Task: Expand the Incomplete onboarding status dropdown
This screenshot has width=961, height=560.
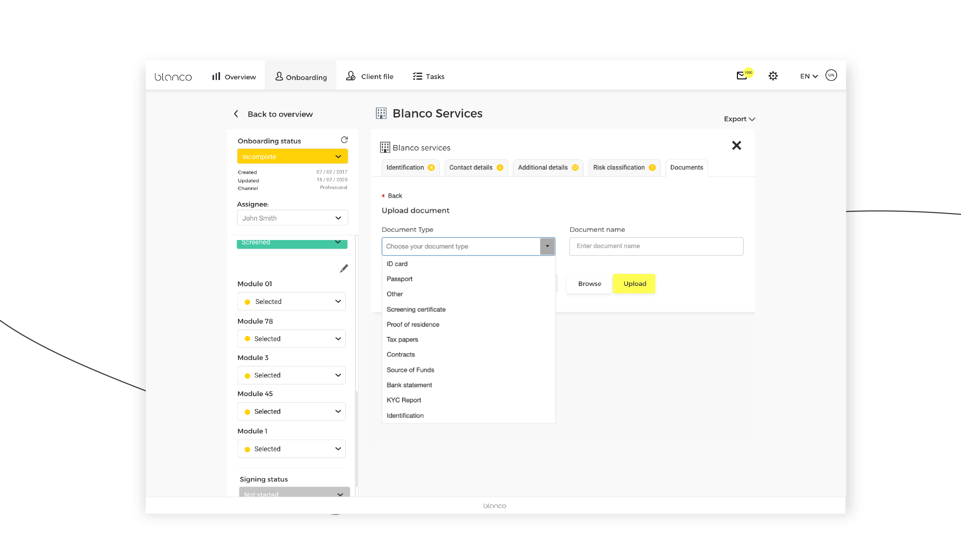Action: coord(292,156)
